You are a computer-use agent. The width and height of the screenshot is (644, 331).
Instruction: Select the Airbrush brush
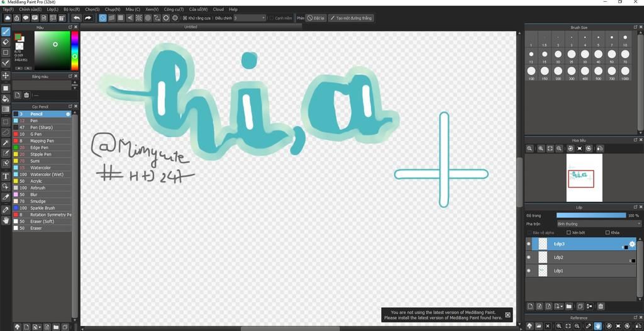[x=42, y=188]
